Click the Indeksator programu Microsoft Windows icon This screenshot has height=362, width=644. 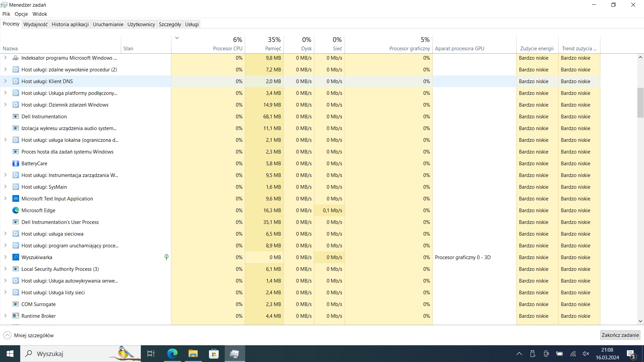[15, 58]
